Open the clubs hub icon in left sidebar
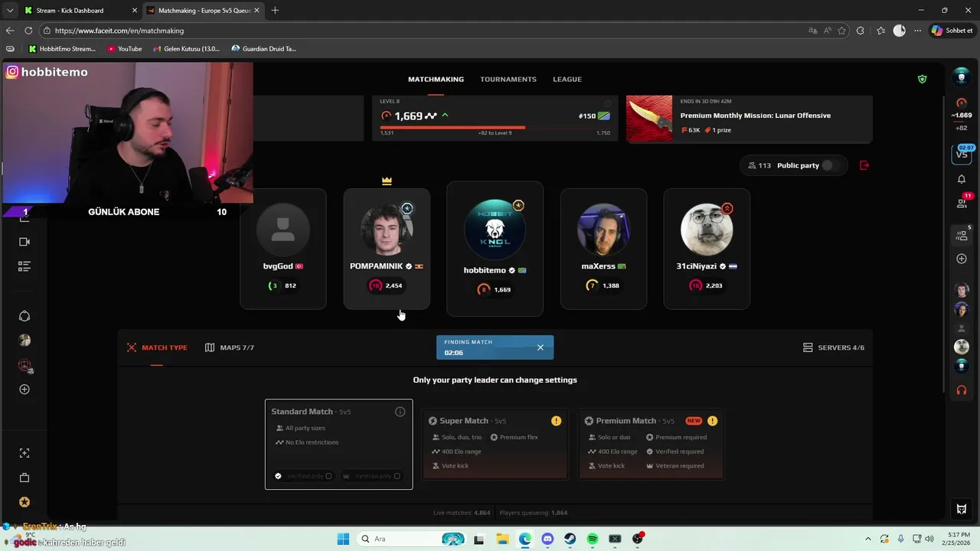 tap(24, 316)
